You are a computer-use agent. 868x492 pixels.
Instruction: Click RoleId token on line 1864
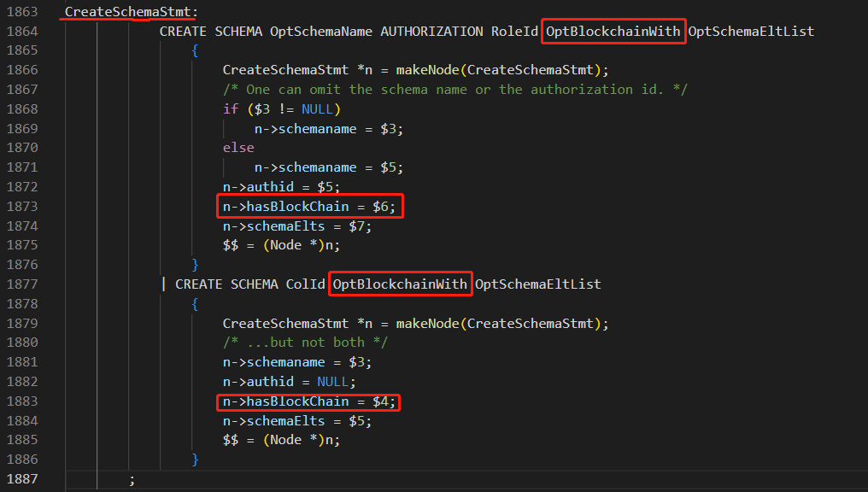515,31
